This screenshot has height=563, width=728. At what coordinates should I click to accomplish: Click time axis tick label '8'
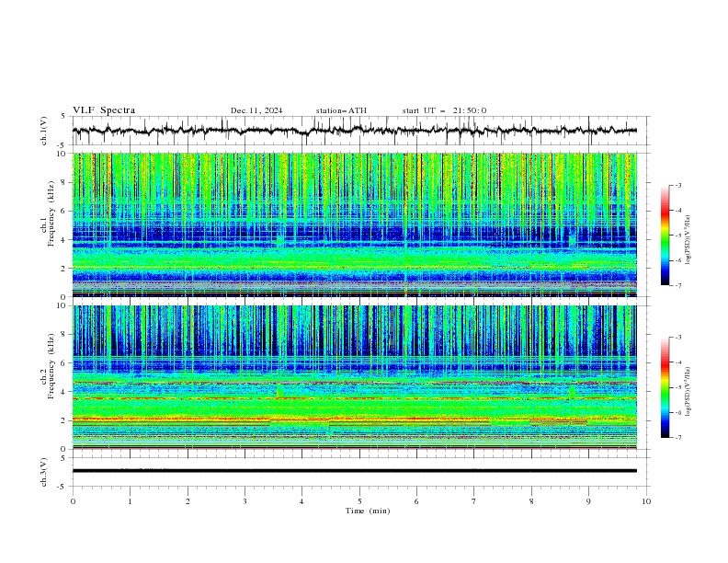(x=531, y=501)
